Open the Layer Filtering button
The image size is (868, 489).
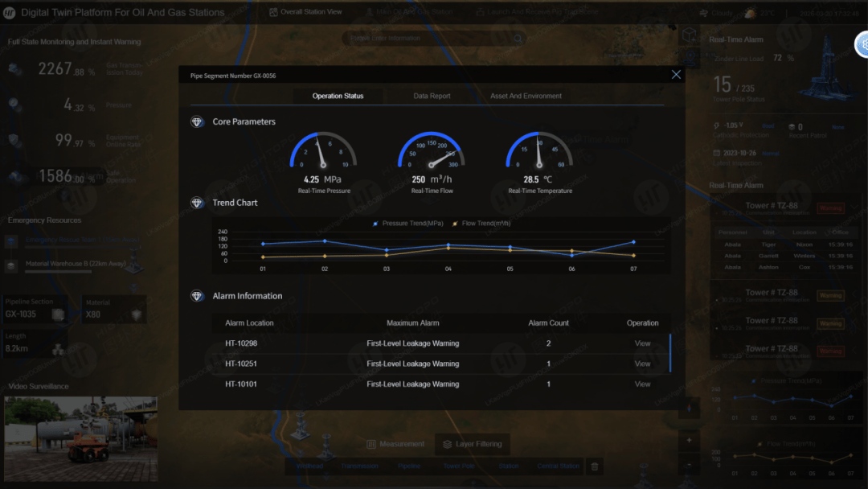point(473,444)
